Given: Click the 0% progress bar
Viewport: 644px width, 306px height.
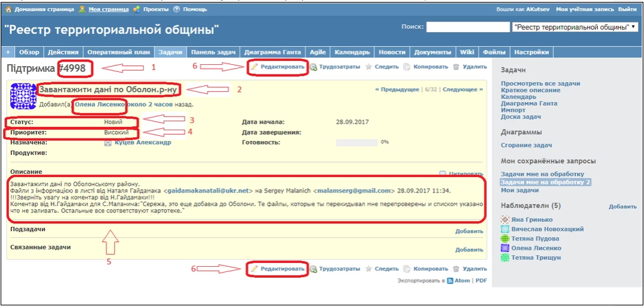Looking at the screenshot, I should [357, 142].
